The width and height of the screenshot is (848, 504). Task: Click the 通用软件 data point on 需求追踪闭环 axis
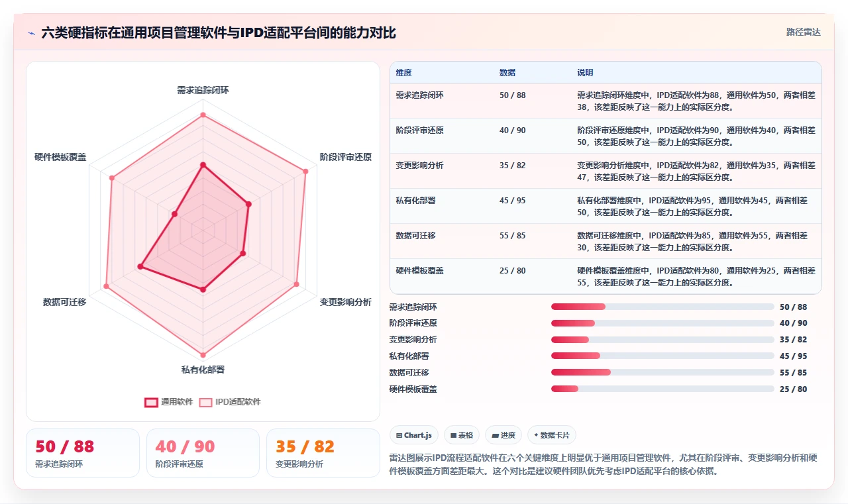click(203, 164)
